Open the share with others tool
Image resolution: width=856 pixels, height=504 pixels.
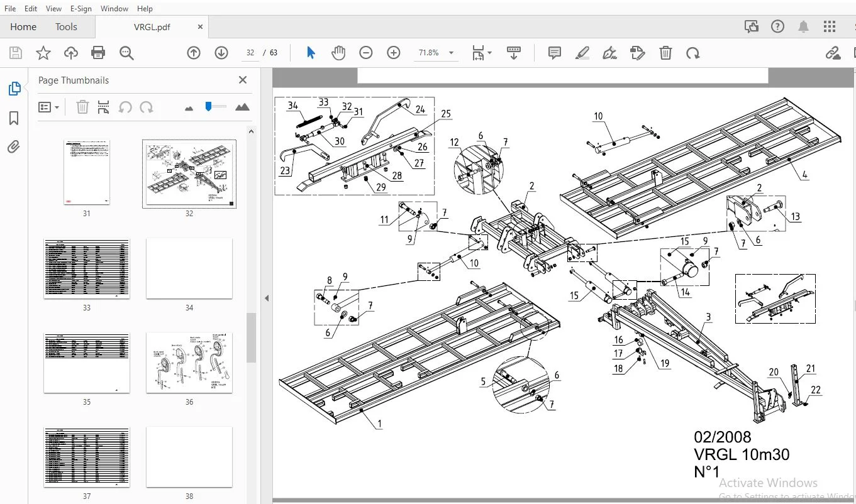(751, 26)
